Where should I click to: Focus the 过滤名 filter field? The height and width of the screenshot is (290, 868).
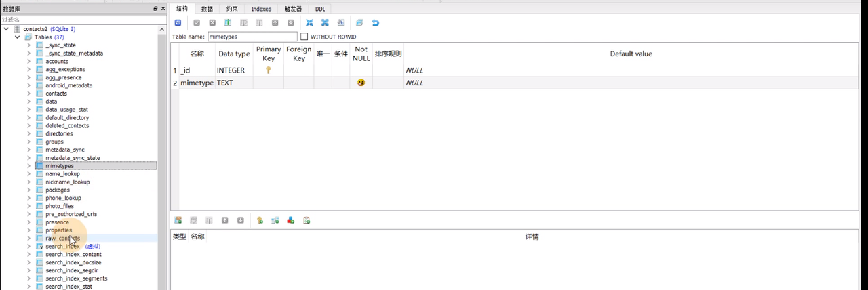pos(83,20)
